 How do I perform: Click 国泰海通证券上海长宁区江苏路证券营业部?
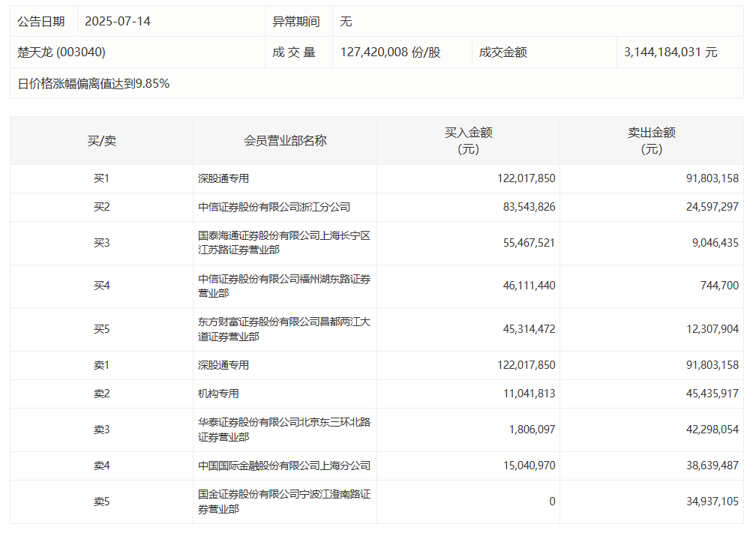click(284, 243)
